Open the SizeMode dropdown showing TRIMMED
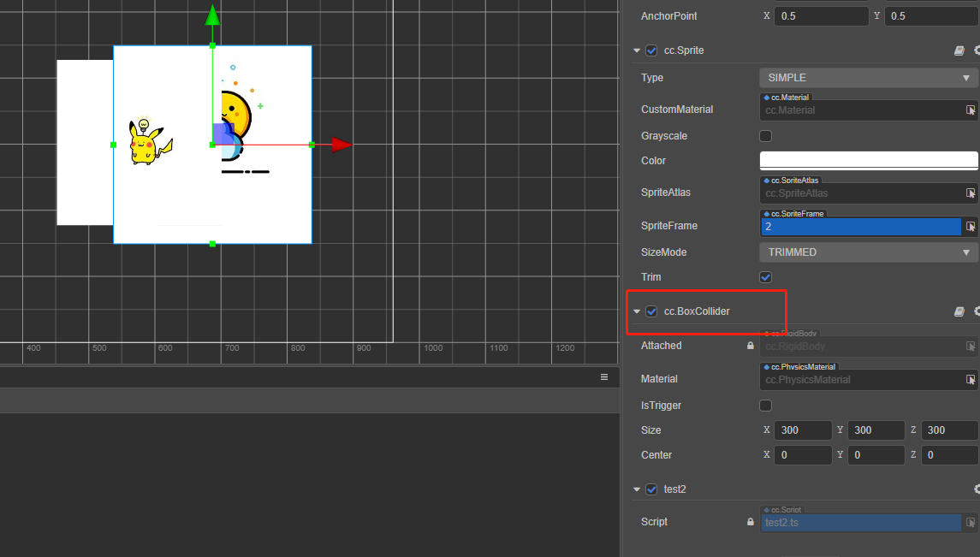Viewport: 980px width, 557px height. [x=869, y=252]
